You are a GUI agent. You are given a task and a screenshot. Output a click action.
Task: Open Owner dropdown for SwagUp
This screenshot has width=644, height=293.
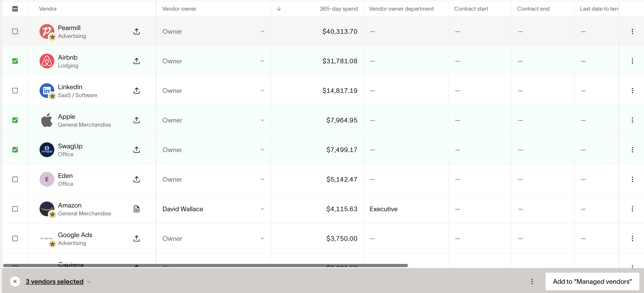point(214,150)
